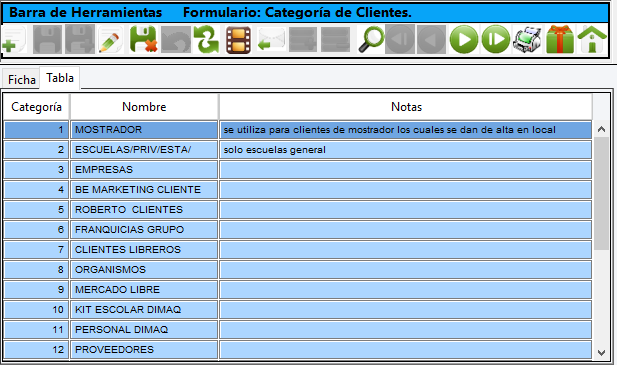Click the green floppy with red X icon

(x=143, y=39)
